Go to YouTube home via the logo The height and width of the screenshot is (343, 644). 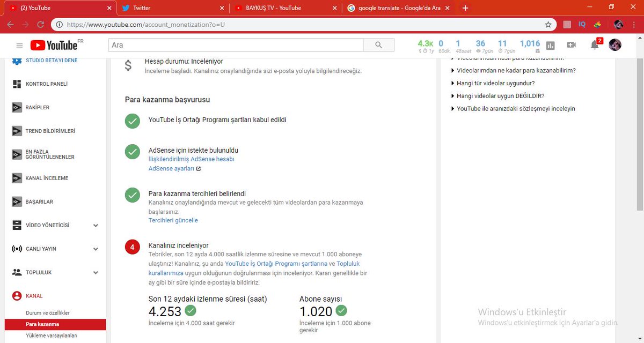point(54,45)
